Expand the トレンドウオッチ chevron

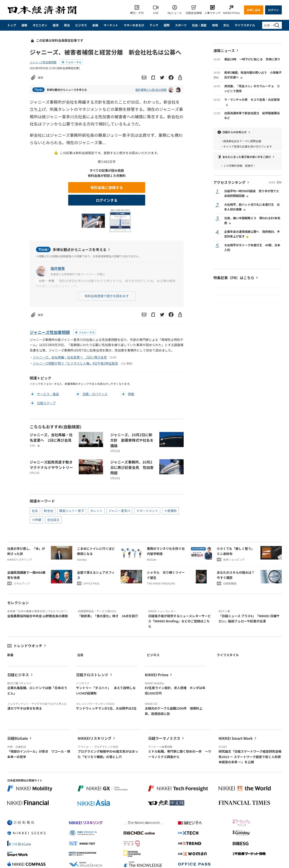pyautogui.click(x=45, y=646)
